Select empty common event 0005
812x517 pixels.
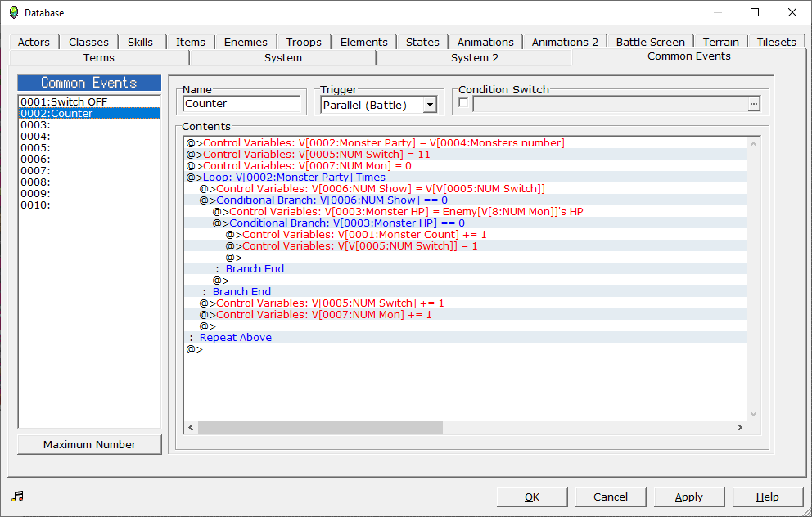[89, 147]
